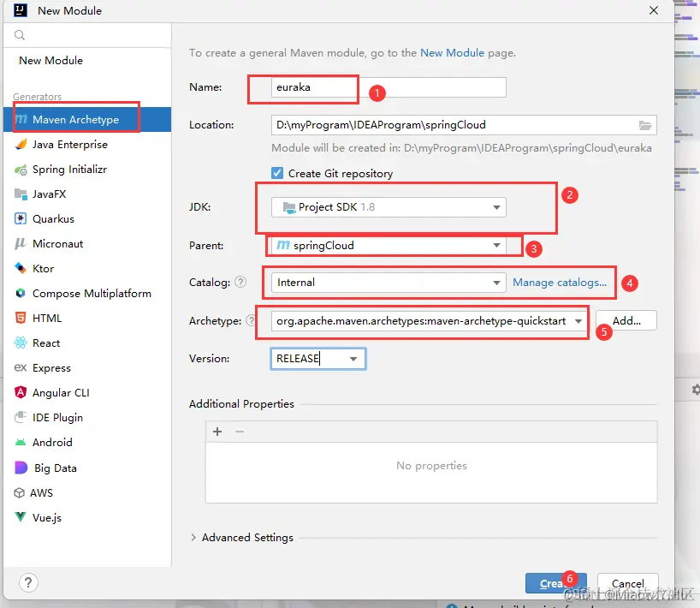Click the Vue.js logo icon
This screenshot has width=700, height=608.
tap(21, 517)
